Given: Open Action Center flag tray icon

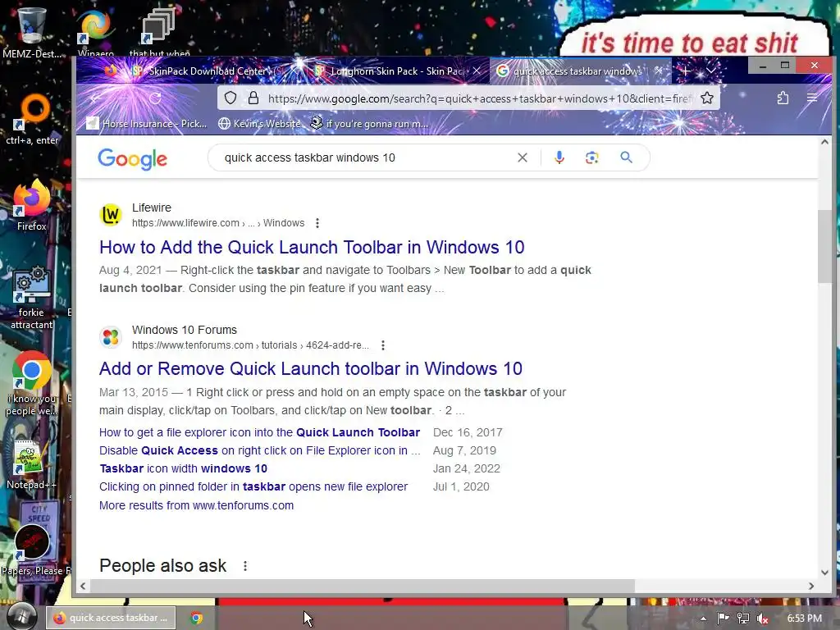Looking at the screenshot, I should tap(724, 619).
